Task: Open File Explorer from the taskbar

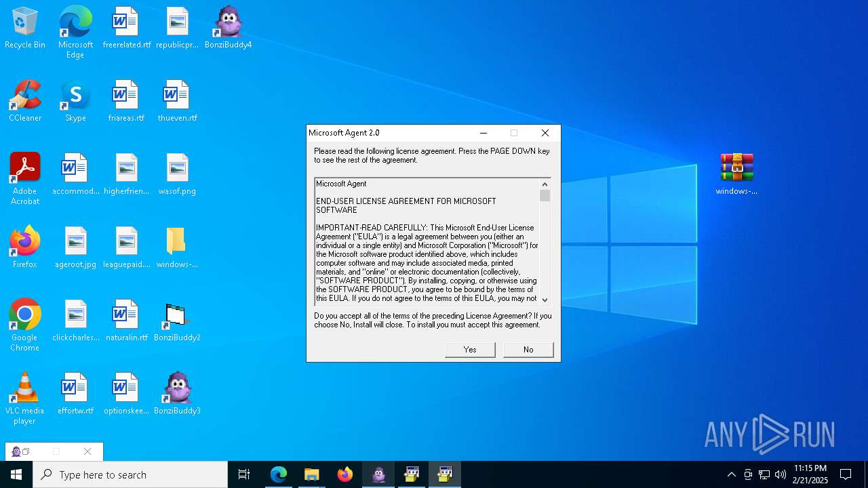Action: (312, 474)
